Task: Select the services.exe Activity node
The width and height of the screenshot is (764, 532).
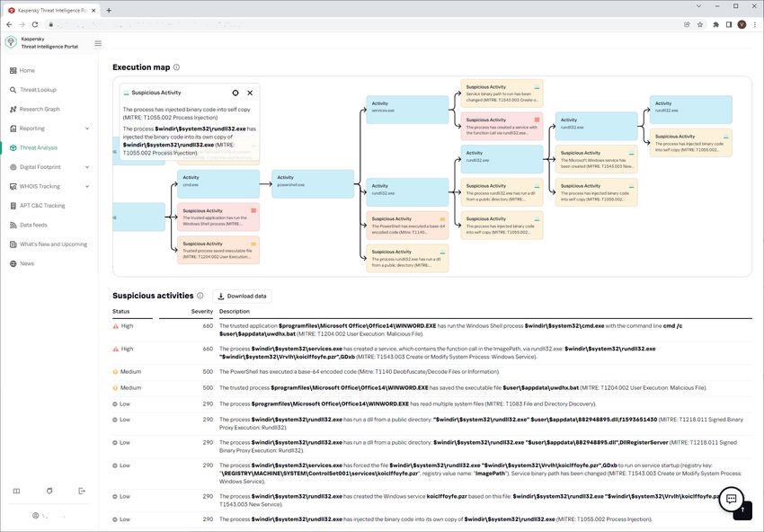Action: pyautogui.click(x=407, y=110)
